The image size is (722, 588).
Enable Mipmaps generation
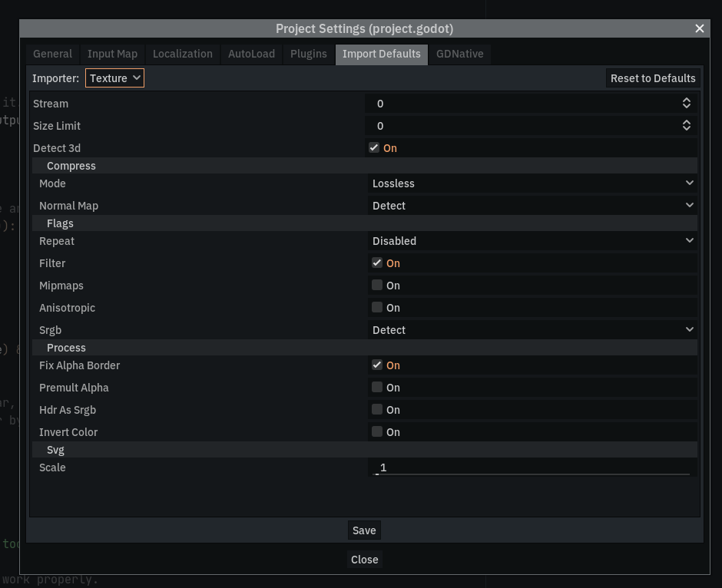pyautogui.click(x=377, y=285)
